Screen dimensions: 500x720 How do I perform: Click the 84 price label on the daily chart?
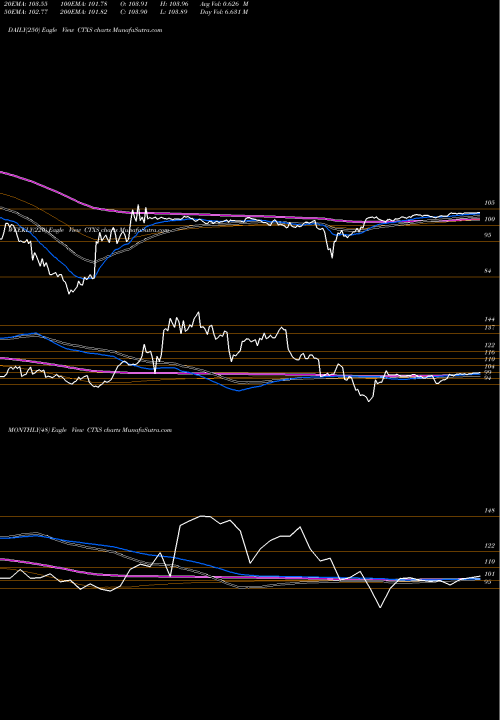[488, 271]
